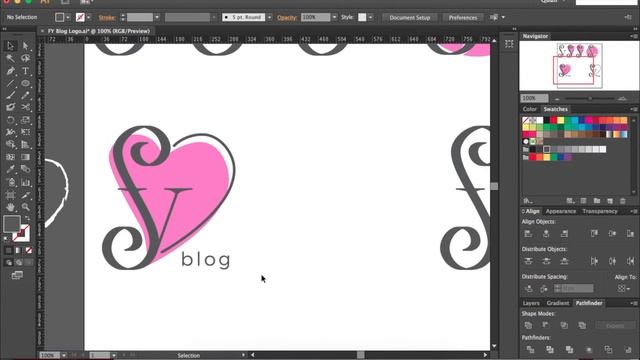The image size is (640, 360).
Task: Select the Column Graph tool
Action: coord(25,182)
